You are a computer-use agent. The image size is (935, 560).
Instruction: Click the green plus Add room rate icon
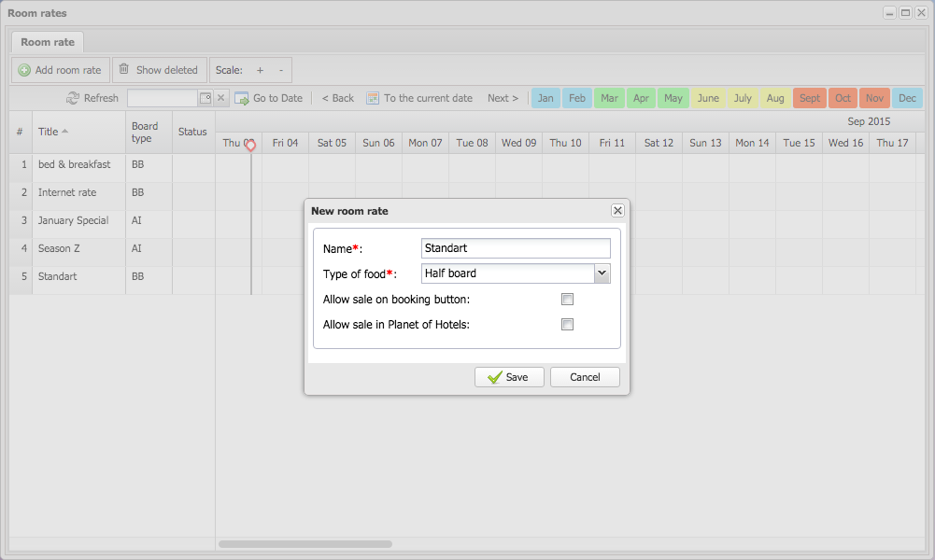click(24, 70)
